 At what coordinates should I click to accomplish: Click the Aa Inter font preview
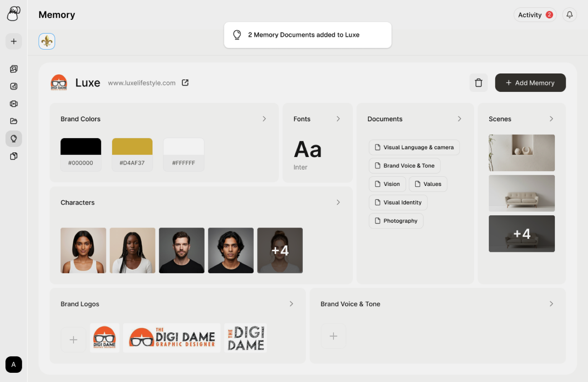click(308, 155)
